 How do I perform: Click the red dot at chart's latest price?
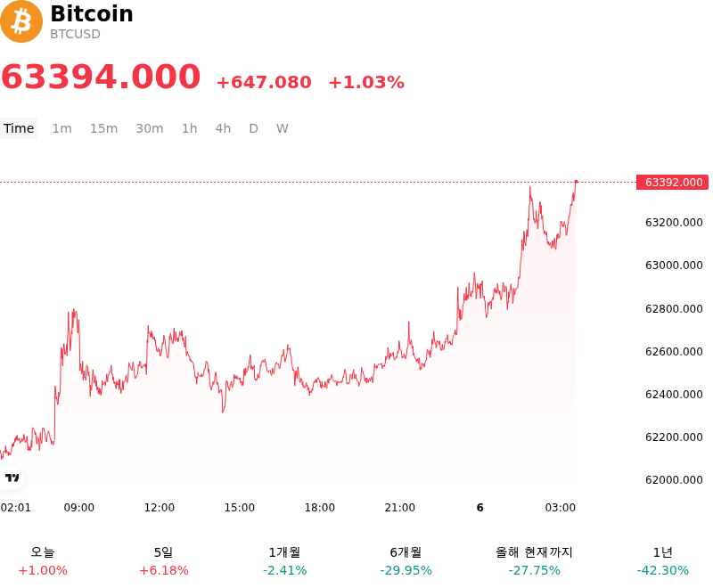(576, 182)
